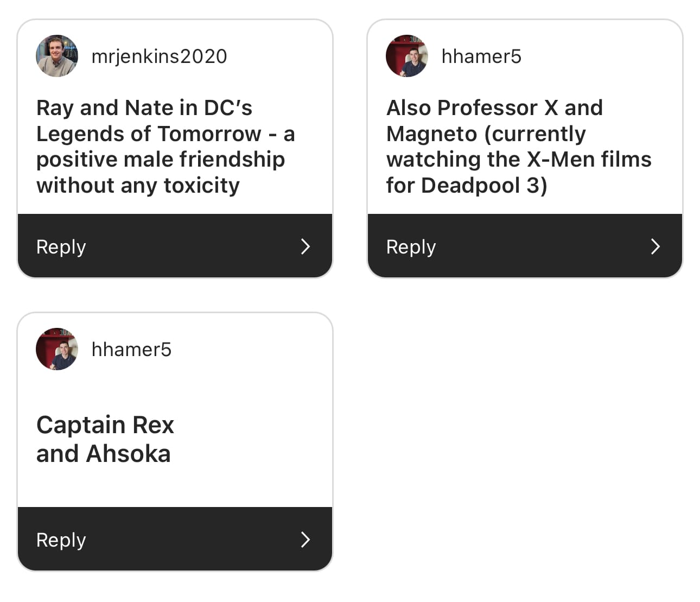Click the phrase 'without any toxicity'
Image resolution: width=700 pixels, height=602 pixels.
point(138,186)
